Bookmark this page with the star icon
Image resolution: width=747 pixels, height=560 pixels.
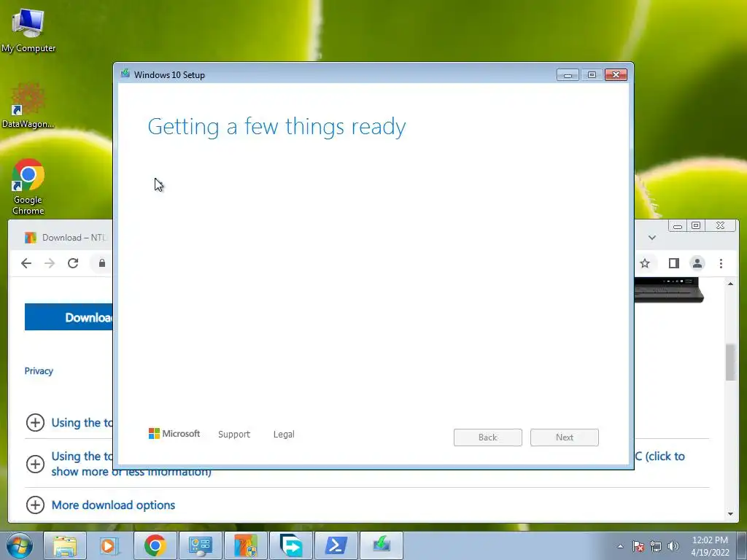[x=645, y=263]
